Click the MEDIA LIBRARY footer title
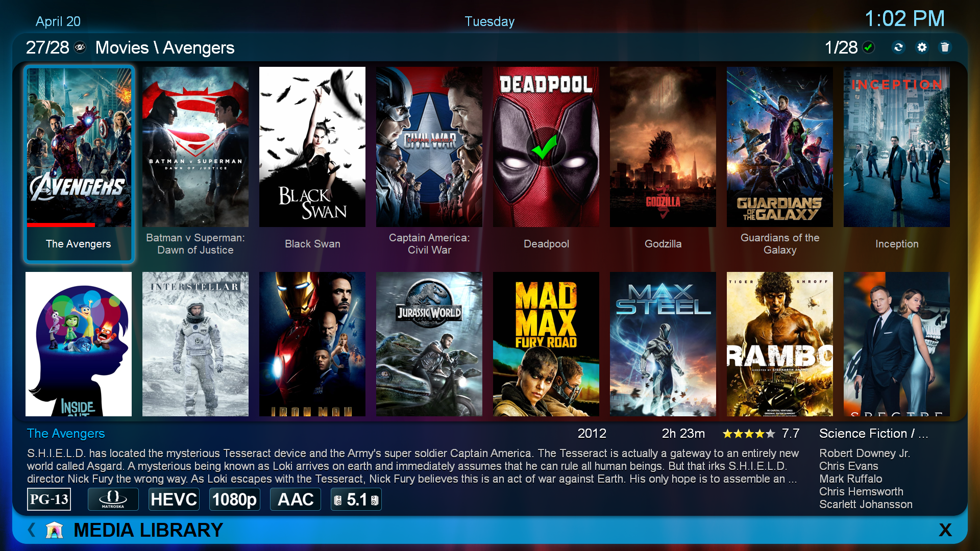The height and width of the screenshot is (551, 980). coord(149,530)
